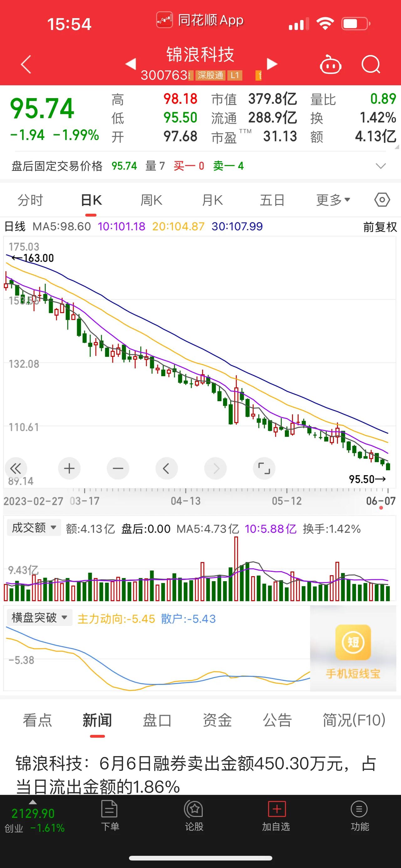
Task: Add stock via 加自选 icon
Action: [276, 816]
